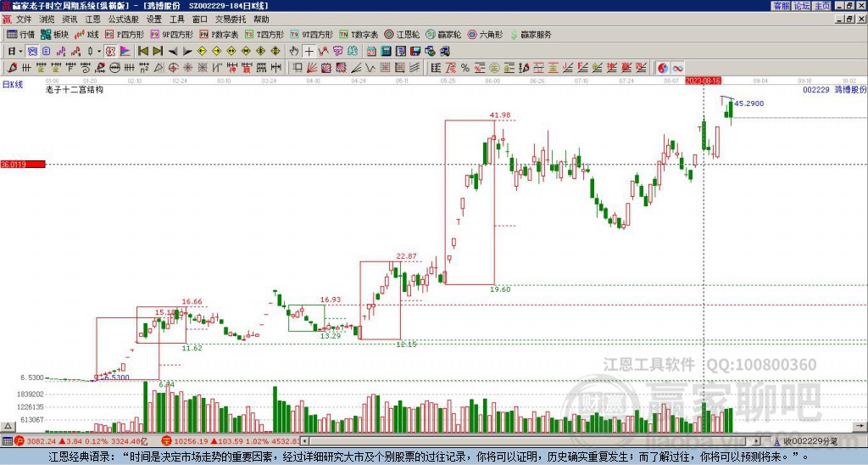Jump to first bar with skip-back arrow

click(142, 52)
